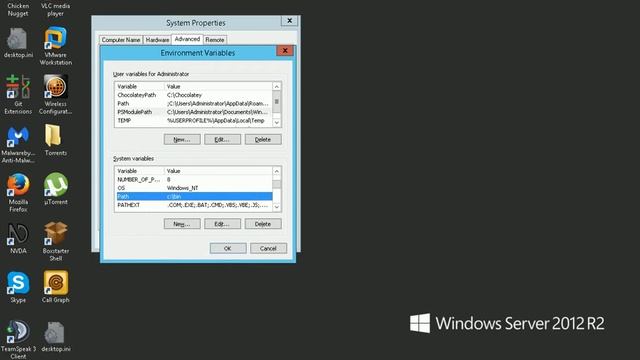
Task: Cancel the Environment Variables dialog
Action: 268,248
